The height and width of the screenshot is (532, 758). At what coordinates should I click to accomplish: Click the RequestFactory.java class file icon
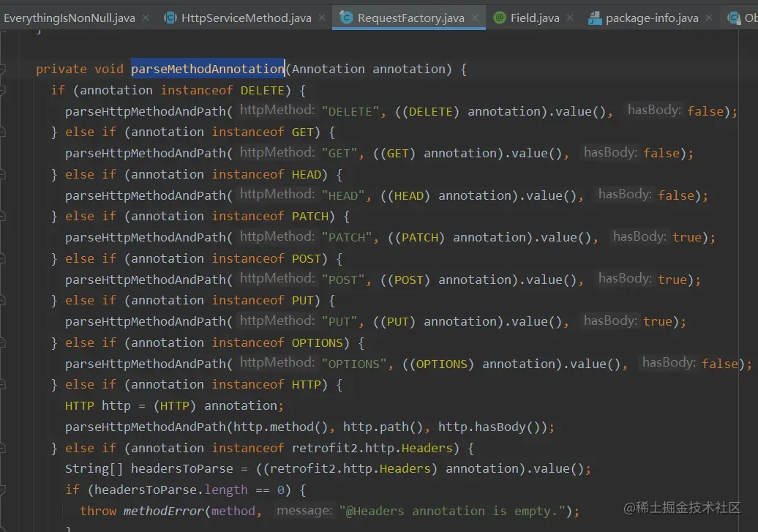[346, 18]
